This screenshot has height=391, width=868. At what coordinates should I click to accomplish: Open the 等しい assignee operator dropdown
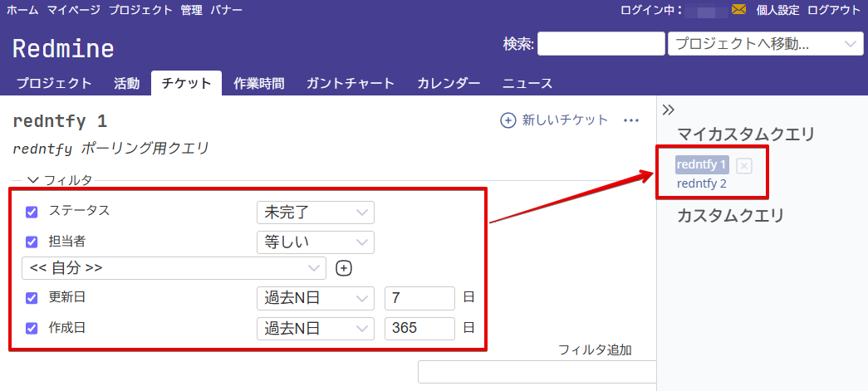coord(316,242)
